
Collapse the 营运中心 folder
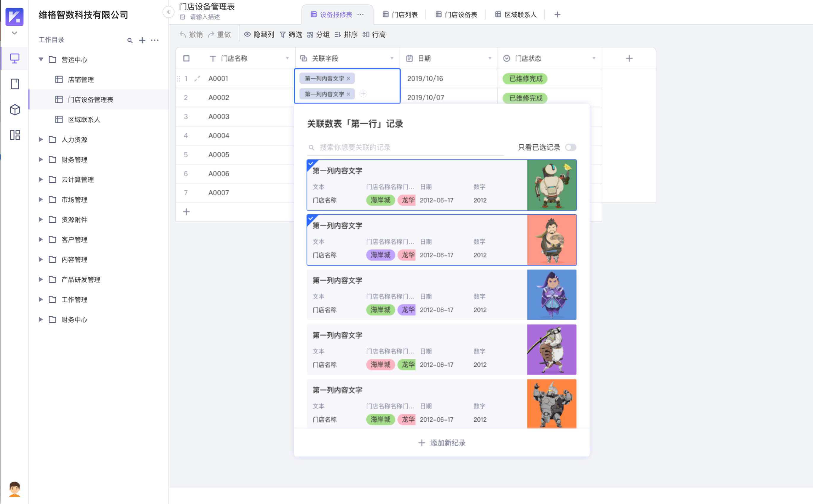coord(41,59)
